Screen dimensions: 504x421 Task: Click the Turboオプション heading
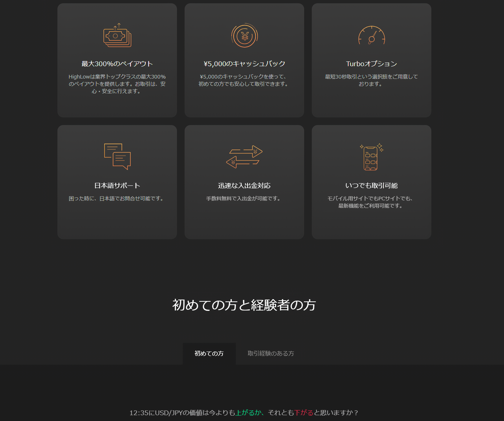[371, 64]
